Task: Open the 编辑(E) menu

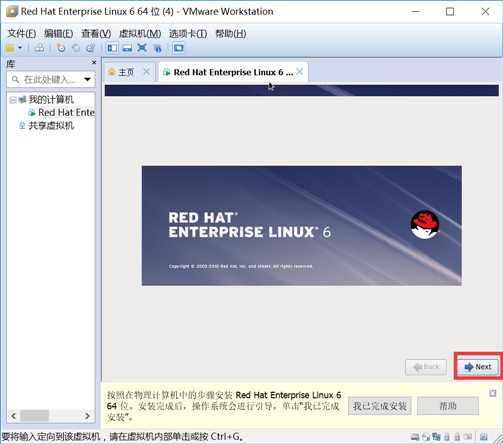Action: click(x=59, y=33)
